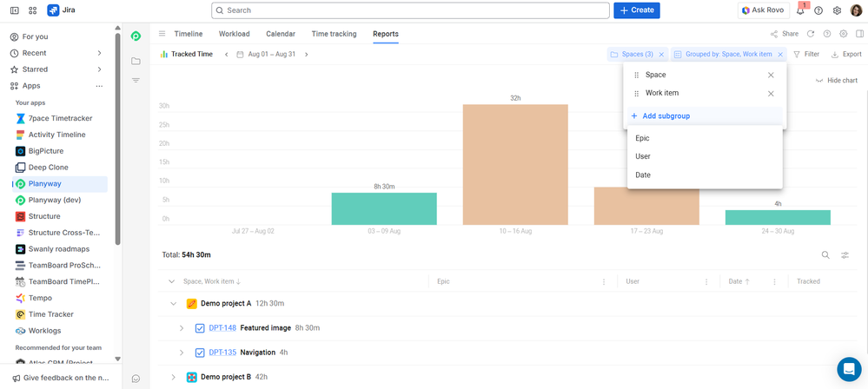Screen dimensions: 868x389
Task: Collapse the Jira sidebar toggle icon
Action: tap(15, 10)
